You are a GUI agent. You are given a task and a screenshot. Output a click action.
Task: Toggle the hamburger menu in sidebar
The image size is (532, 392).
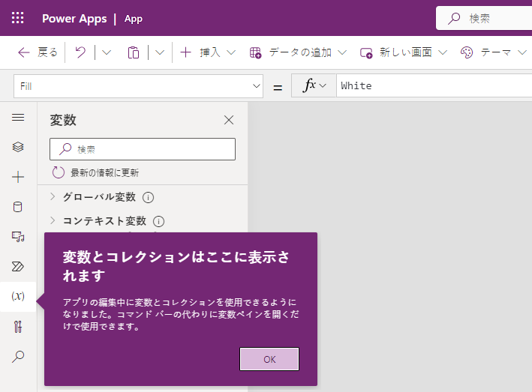click(18, 117)
